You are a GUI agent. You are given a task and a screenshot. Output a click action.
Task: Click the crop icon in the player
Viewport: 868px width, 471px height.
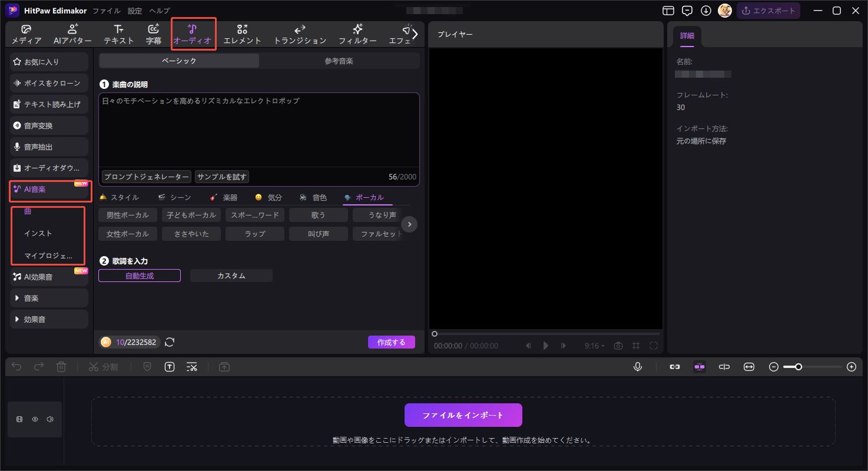click(x=636, y=346)
